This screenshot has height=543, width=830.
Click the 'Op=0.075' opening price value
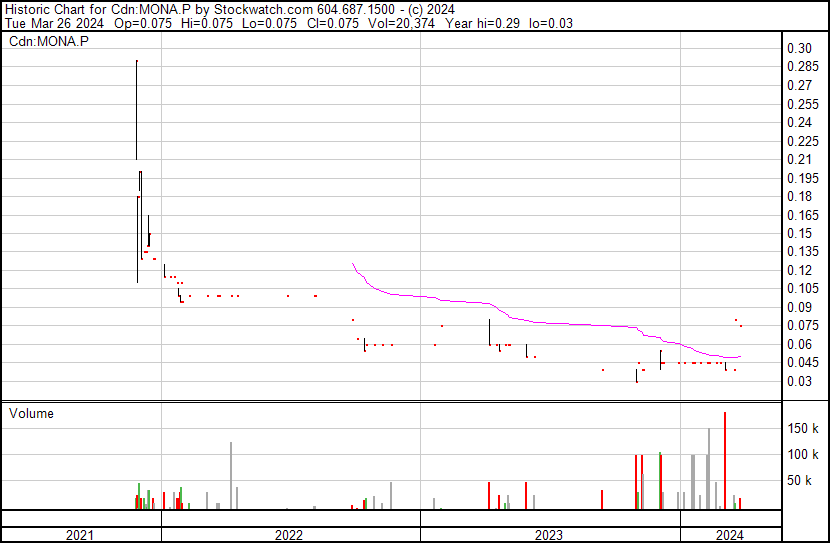[143, 23]
